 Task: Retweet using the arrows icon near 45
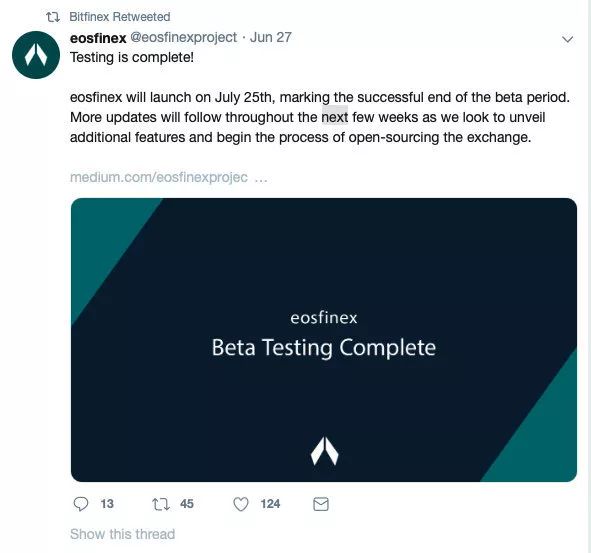pos(161,504)
